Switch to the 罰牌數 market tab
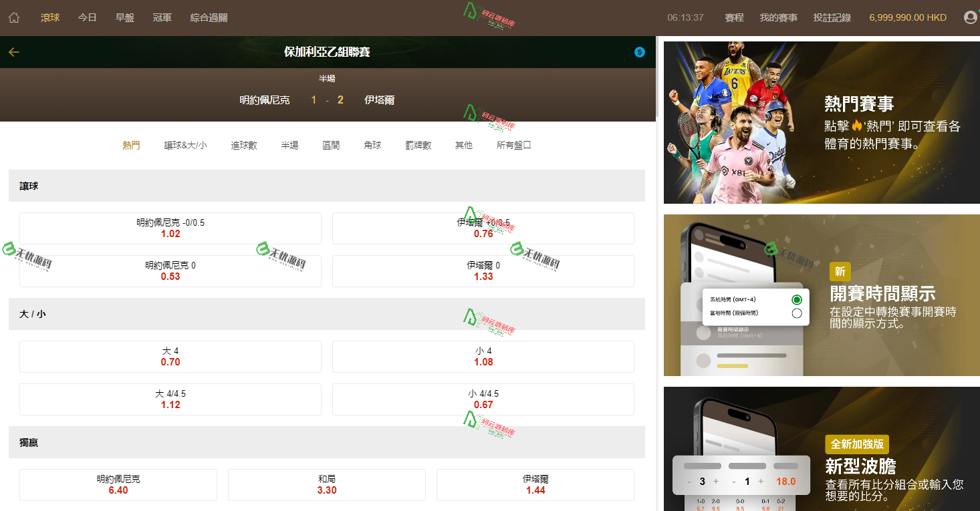980x511 pixels. click(x=418, y=144)
